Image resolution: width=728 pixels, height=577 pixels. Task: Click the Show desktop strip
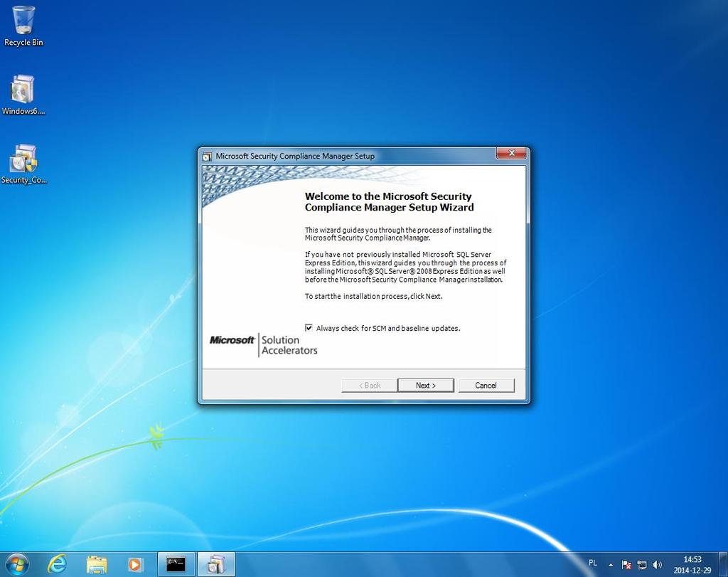pyautogui.click(x=723, y=564)
